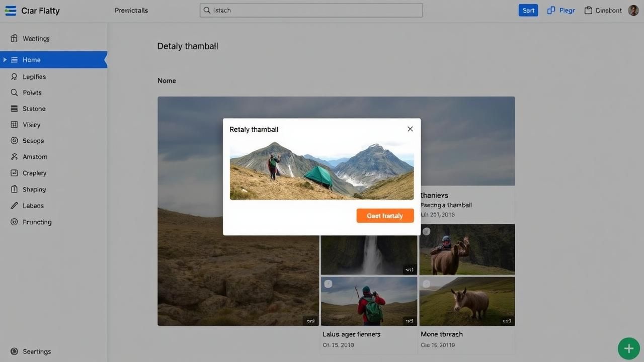Open the user profile avatar
The image size is (644, 362).
coord(633,11)
